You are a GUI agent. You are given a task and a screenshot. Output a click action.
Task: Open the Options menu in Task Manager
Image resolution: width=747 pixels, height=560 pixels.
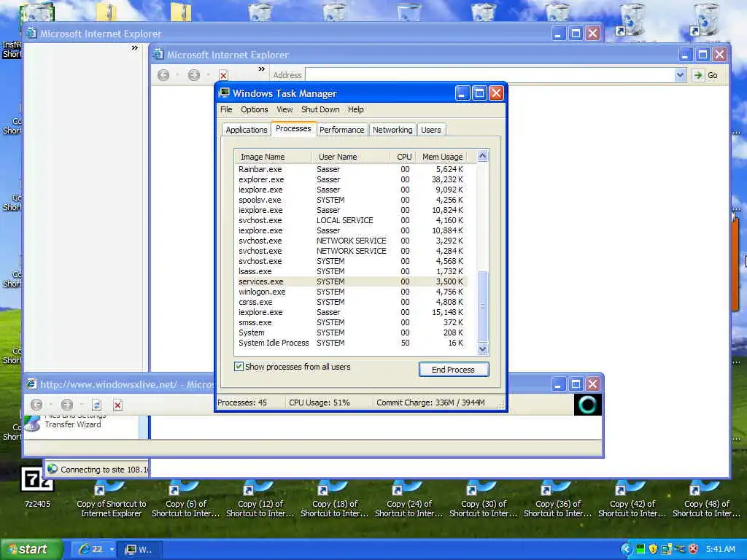click(255, 109)
